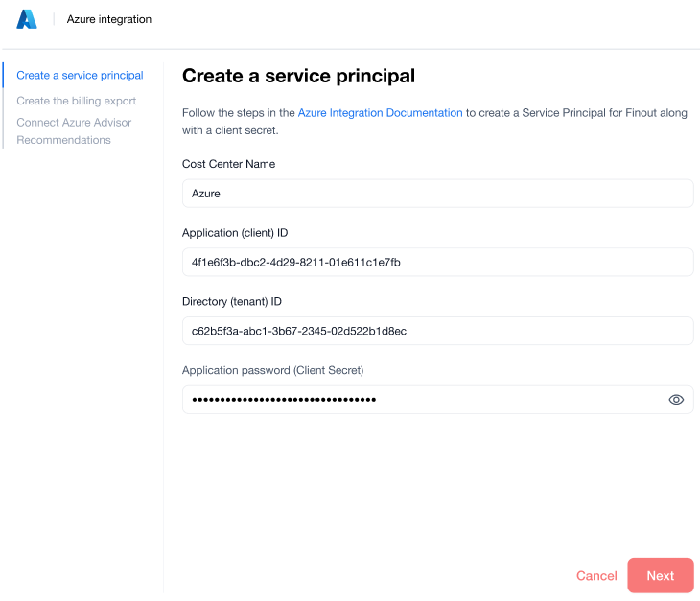Click the 'Application password (Client Secret)' label
Image resolution: width=700 pixels, height=601 pixels.
[x=272, y=370]
